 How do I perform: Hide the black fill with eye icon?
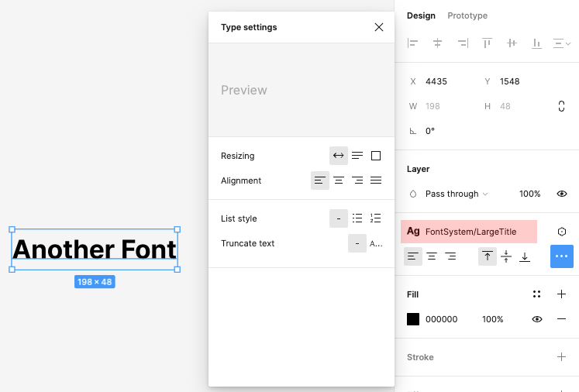(536, 319)
